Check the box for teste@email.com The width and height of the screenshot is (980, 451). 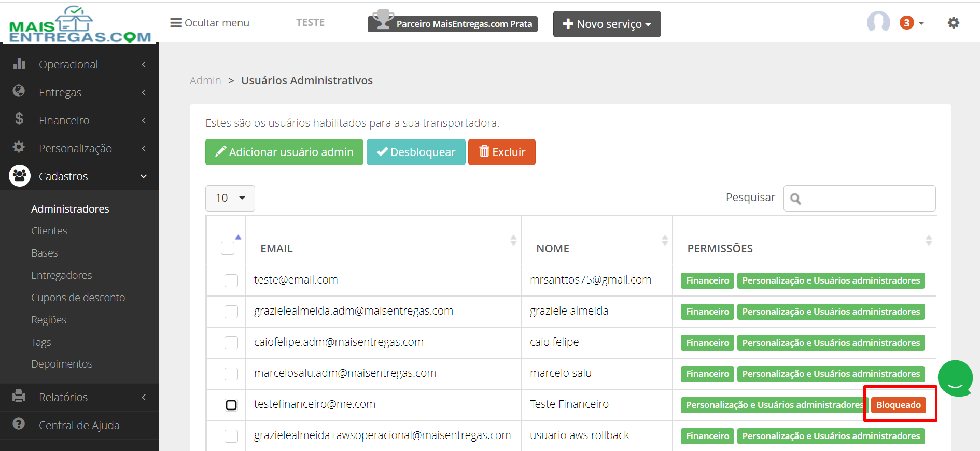click(x=231, y=280)
